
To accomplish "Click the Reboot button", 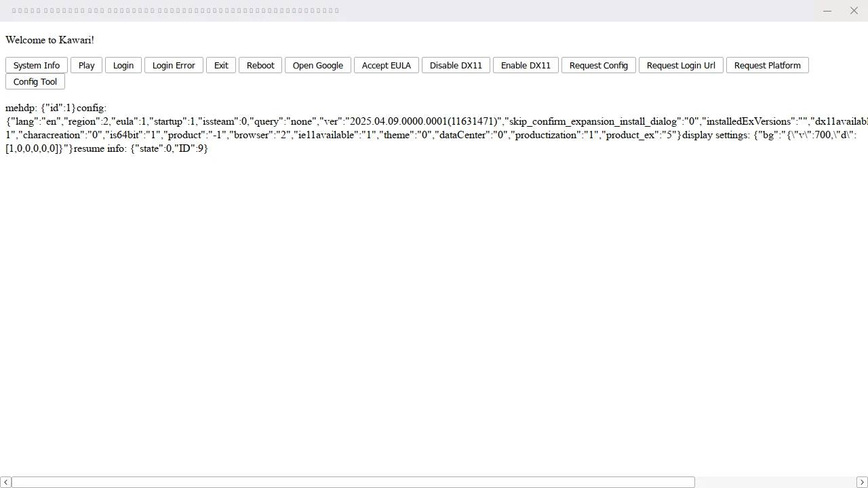I will pyautogui.click(x=260, y=65).
